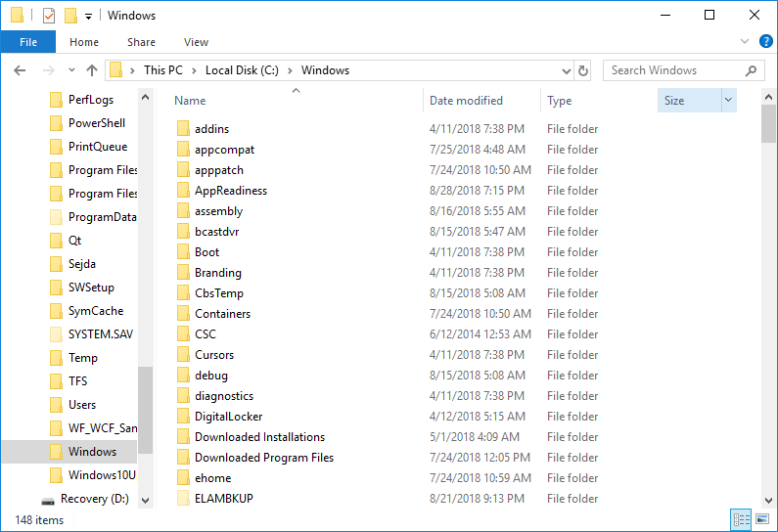Click the Windows breadcrumb in address bar
778x532 pixels.
(325, 70)
